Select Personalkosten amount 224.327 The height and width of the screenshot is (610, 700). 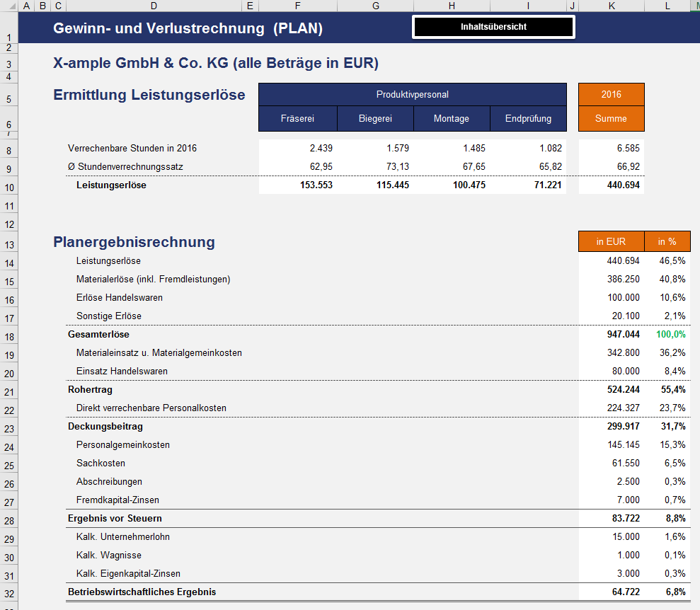coord(611,408)
